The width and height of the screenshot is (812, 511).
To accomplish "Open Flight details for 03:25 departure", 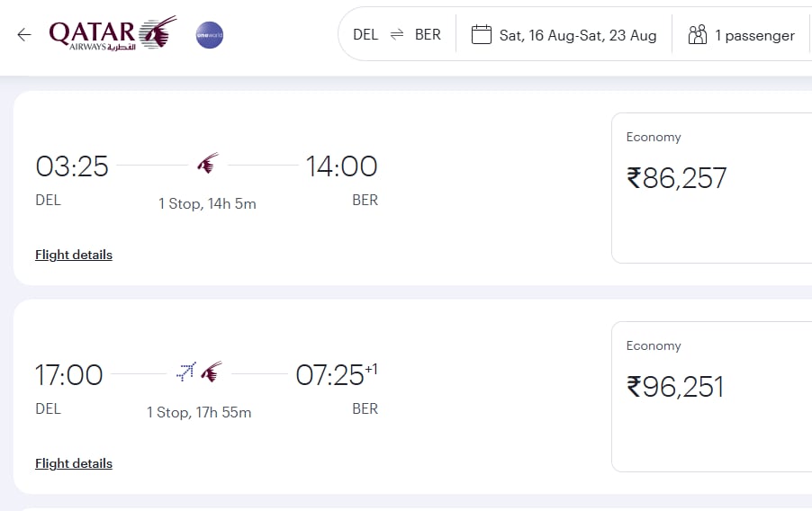I will coord(74,255).
